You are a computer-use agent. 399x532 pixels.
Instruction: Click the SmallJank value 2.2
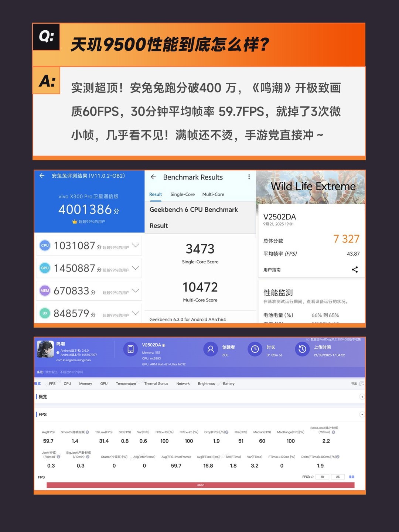pyautogui.click(x=326, y=441)
